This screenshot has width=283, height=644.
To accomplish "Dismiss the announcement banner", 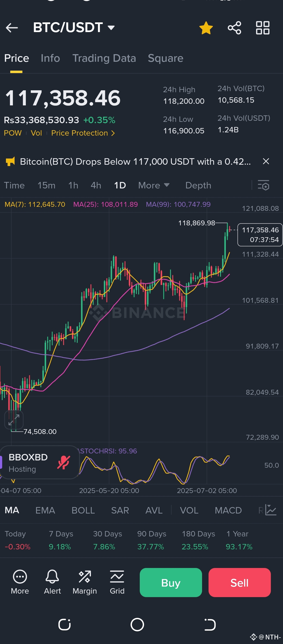I will pyautogui.click(x=266, y=161).
